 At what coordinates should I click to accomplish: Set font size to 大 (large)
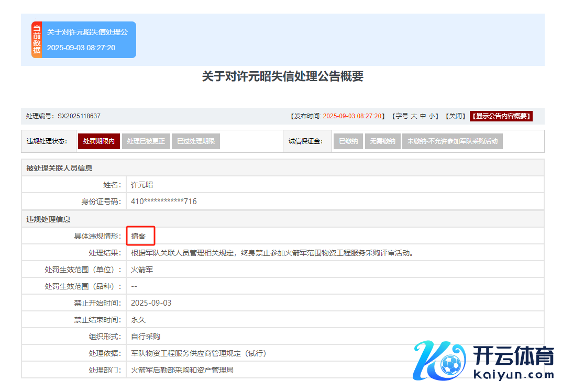414,116
